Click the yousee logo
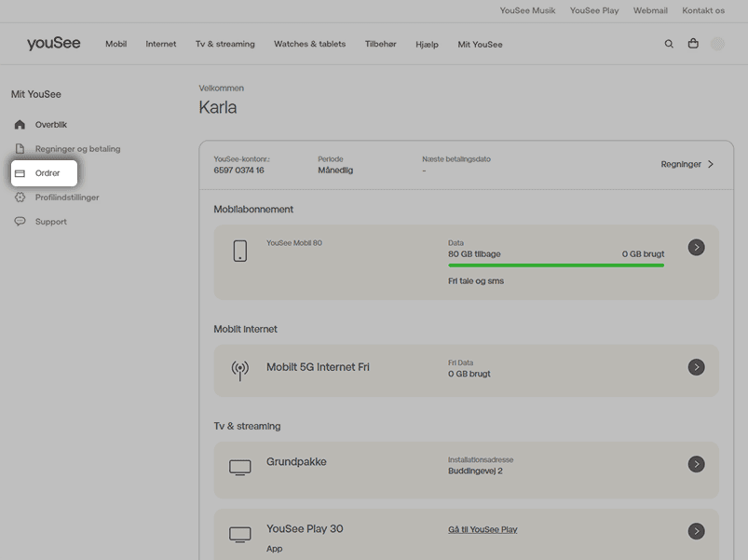The width and height of the screenshot is (748, 560). (x=53, y=44)
